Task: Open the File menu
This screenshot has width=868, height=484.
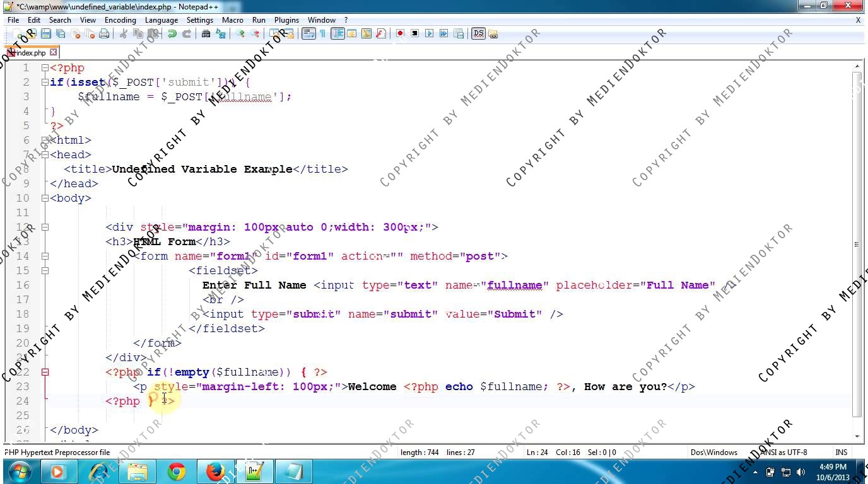Action: pyautogui.click(x=13, y=20)
